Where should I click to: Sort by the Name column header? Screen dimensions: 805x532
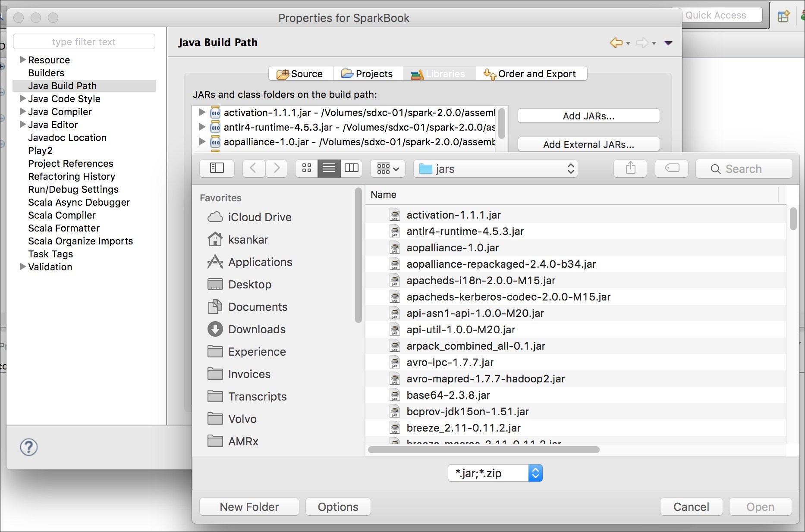pos(572,194)
